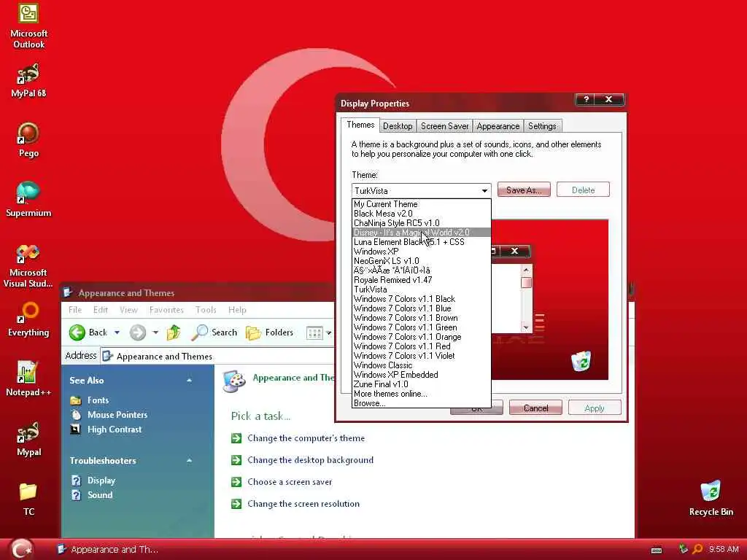The image size is (747, 560).
Task: Click the magnifier icon in system tray
Action: pos(697,550)
